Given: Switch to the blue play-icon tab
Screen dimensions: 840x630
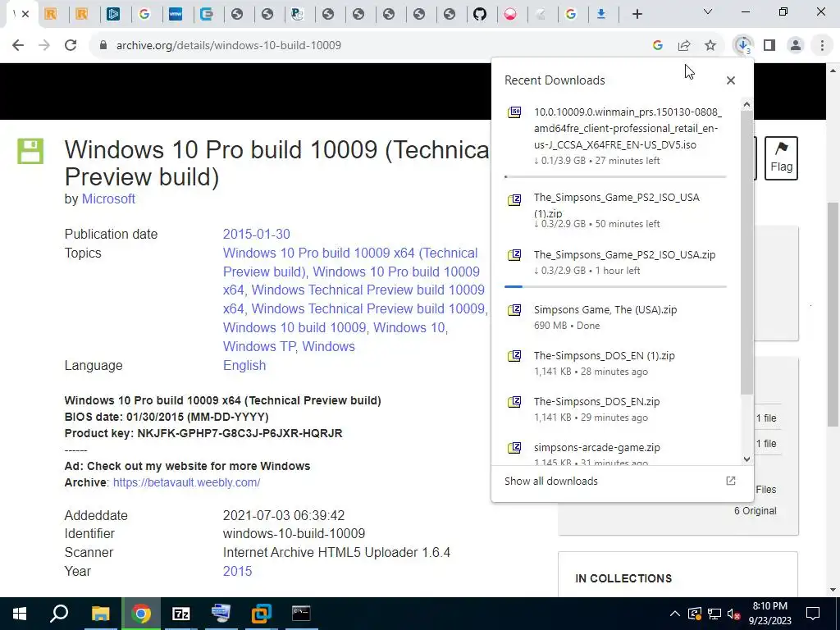Looking at the screenshot, I should 113,14.
